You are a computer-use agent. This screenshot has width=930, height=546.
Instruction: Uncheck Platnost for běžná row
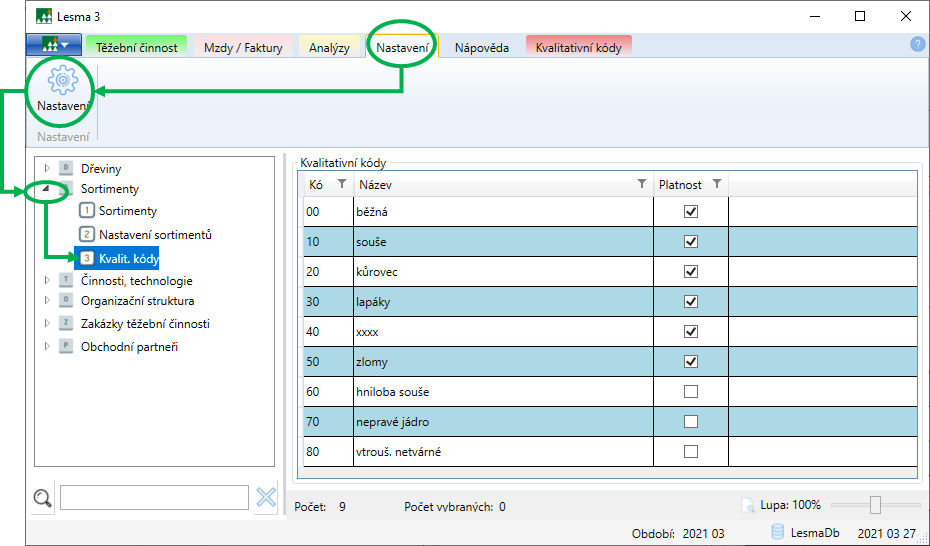pos(690,212)
